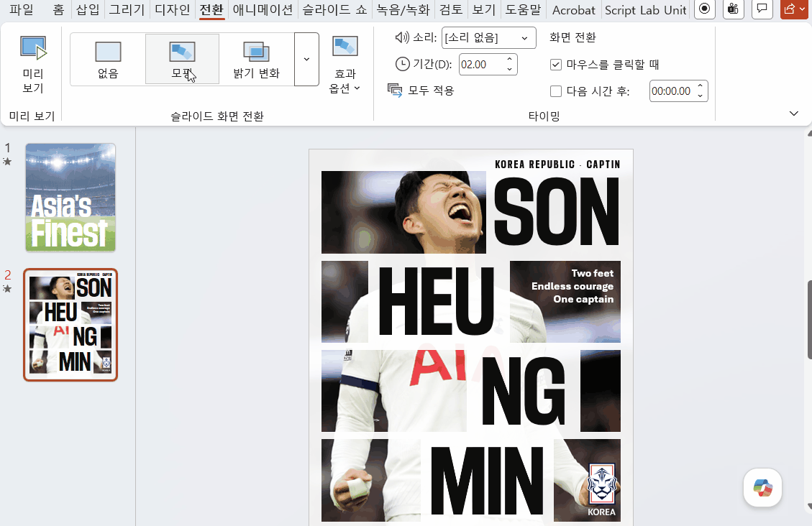Open the Sound (소리) dropdown
The width and height of the screenshot is (812, 526).
pyautogui.click(x=489, y=38)
